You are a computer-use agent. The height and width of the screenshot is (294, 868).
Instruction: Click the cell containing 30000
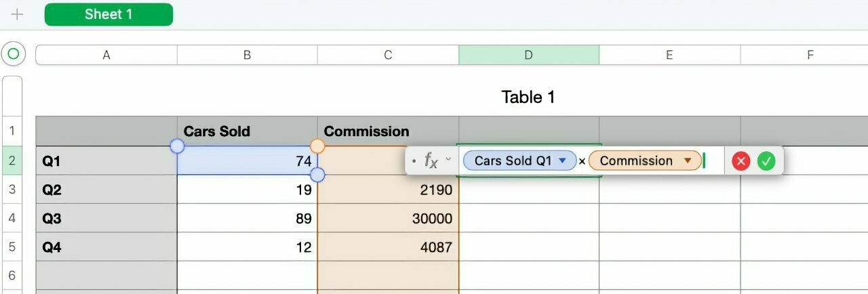coord(388,218)
